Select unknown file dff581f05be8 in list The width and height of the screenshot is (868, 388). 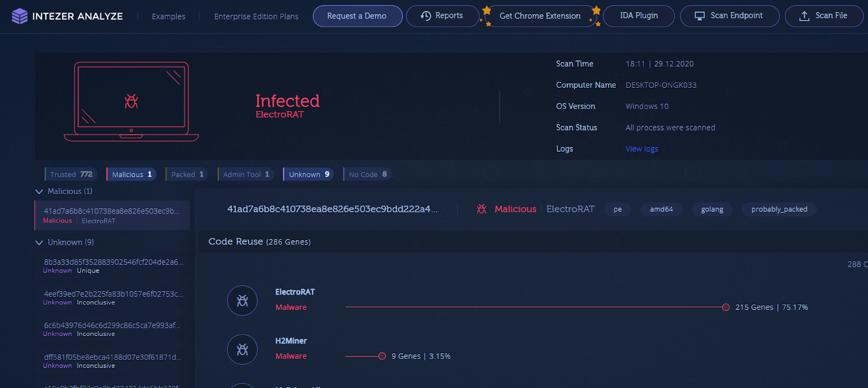[x=112, y=361]
